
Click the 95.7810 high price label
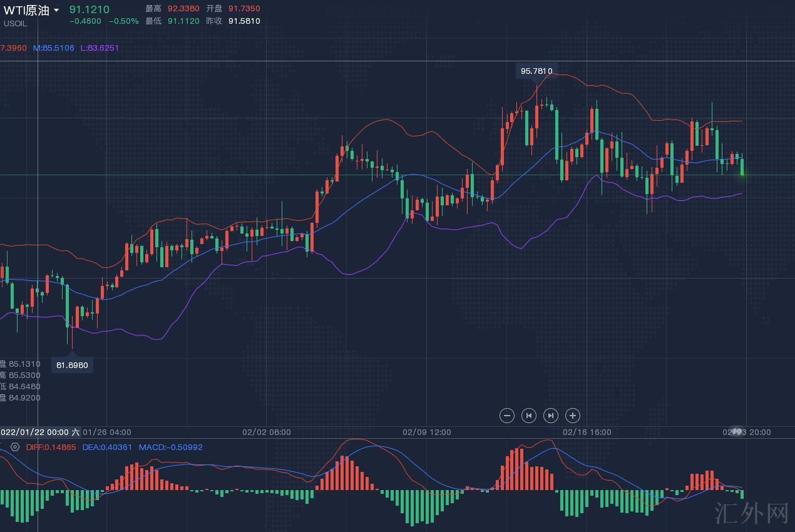[x=536, y=71]
